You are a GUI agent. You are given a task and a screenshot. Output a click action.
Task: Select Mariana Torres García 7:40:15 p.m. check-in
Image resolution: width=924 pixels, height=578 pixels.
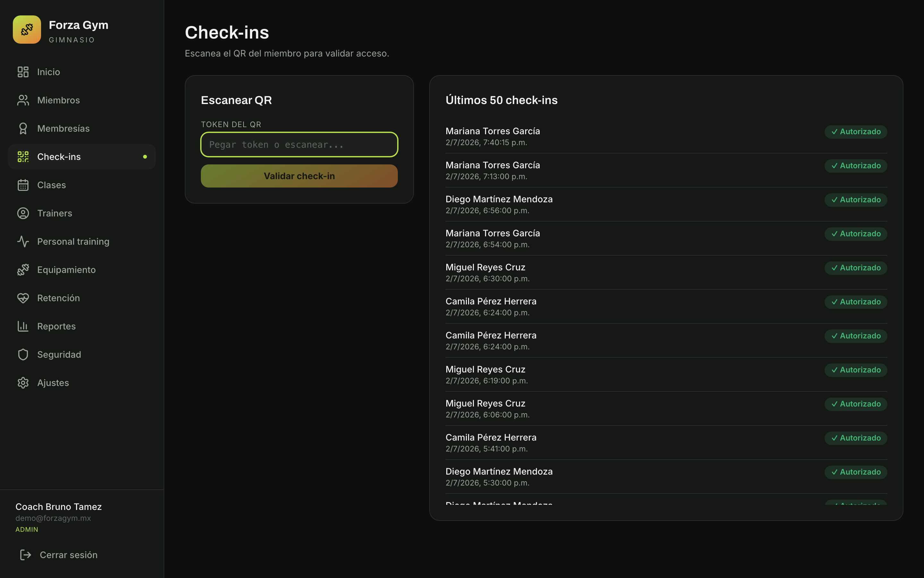(x=666, y=136)
